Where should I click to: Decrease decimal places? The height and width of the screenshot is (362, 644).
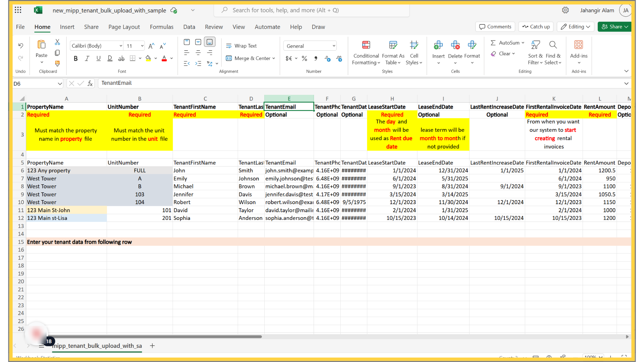tap(339, 59)
